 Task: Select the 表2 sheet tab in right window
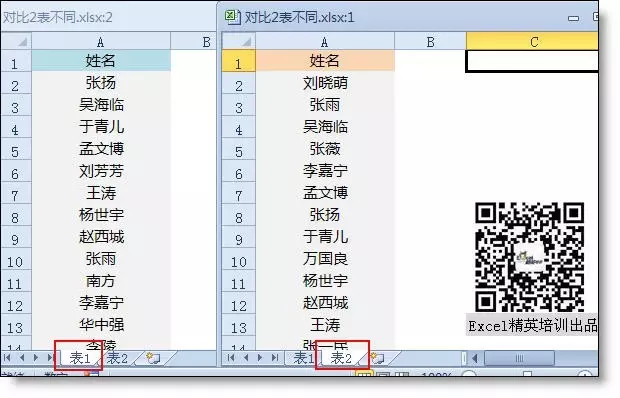coord(341,358)
